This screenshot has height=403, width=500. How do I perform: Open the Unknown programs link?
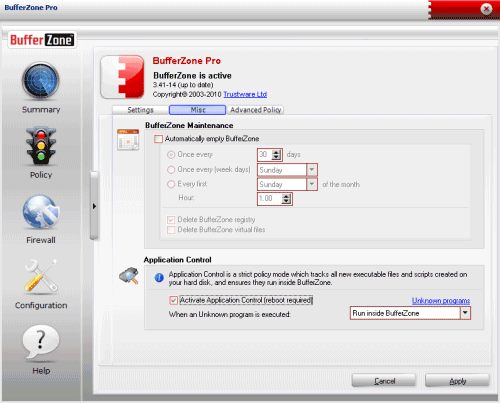point(441,301)
